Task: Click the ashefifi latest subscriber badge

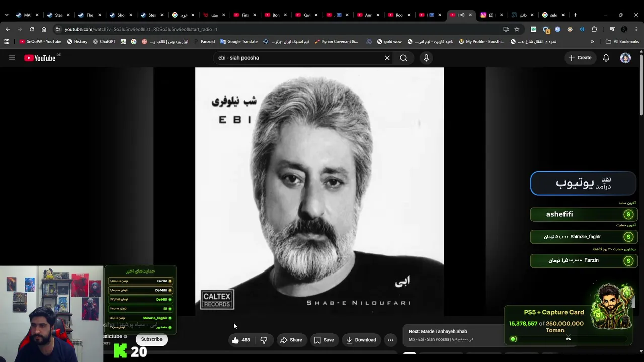Action: [584, 214]
